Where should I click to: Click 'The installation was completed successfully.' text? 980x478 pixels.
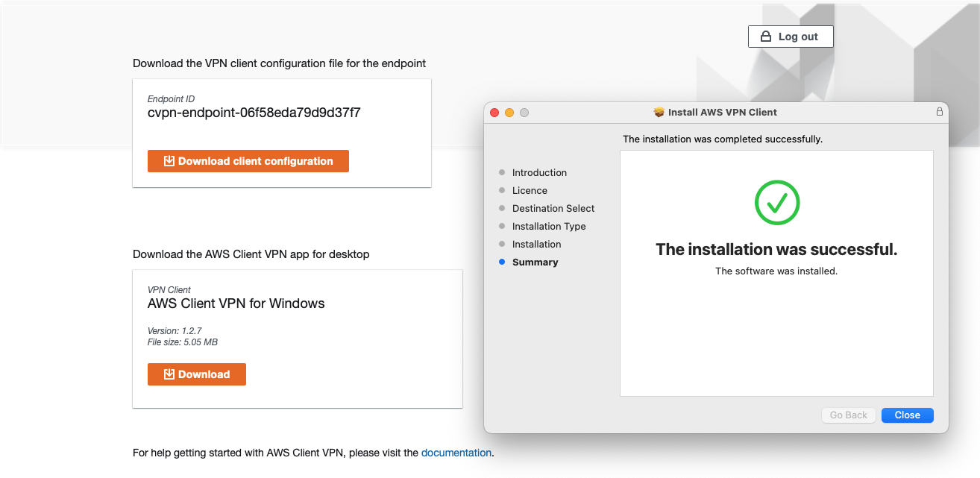[x=723, y=139]
